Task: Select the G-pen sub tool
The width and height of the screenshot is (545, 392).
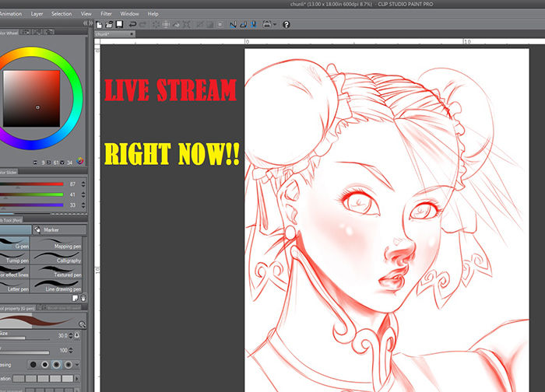Action: [15, 243]
